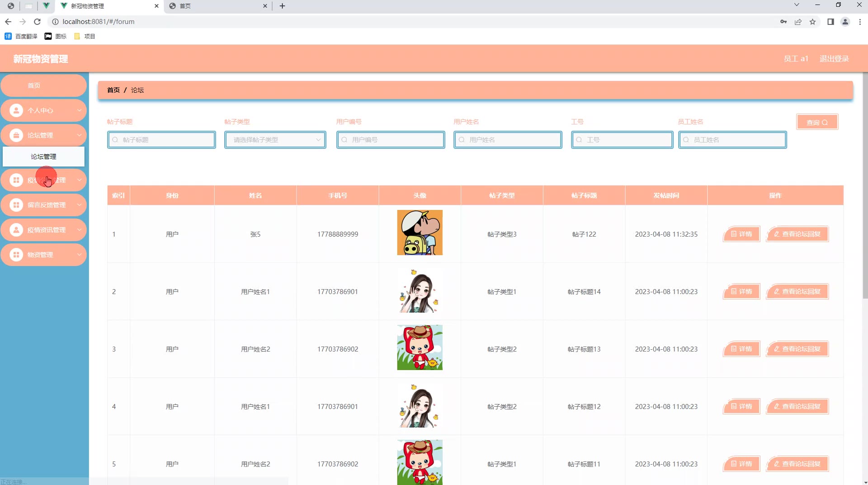Focus the 帖子标题 search input
Screen dimensions: 868x485
161,140
